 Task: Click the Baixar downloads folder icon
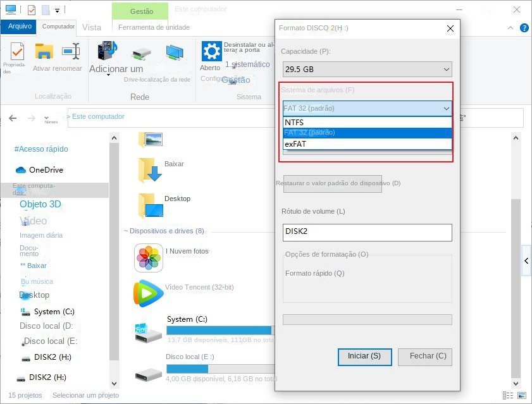click(150, 170)
